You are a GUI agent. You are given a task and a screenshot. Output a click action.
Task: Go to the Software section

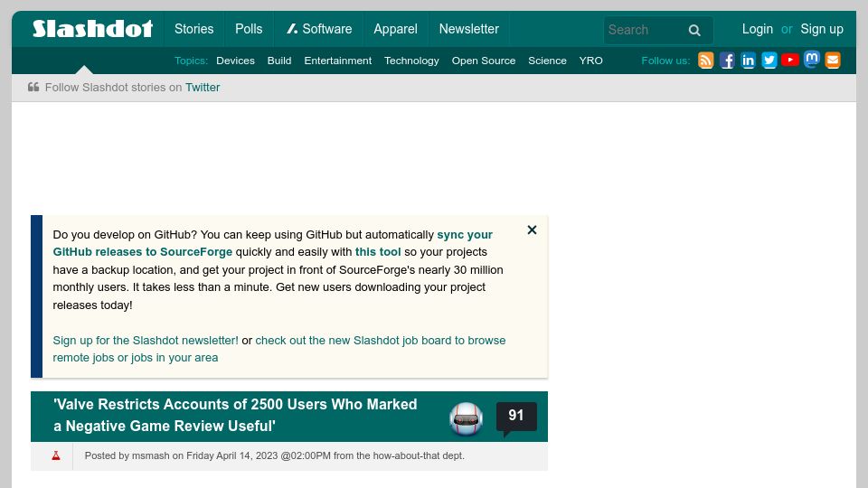point(319,29)
